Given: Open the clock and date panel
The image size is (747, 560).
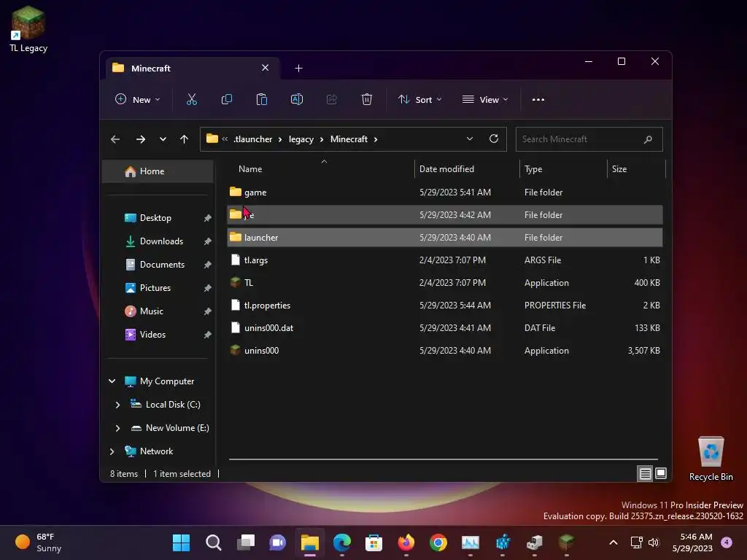Looking at the screenshot, I should pos(692,542).
